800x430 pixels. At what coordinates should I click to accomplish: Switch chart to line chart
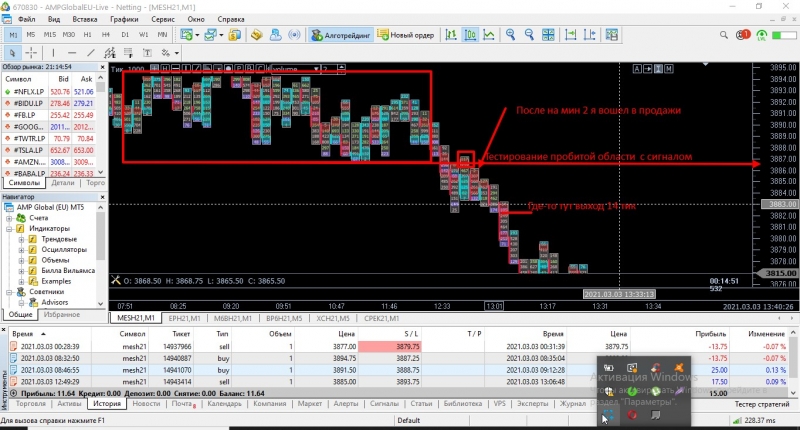pos(489,35)
